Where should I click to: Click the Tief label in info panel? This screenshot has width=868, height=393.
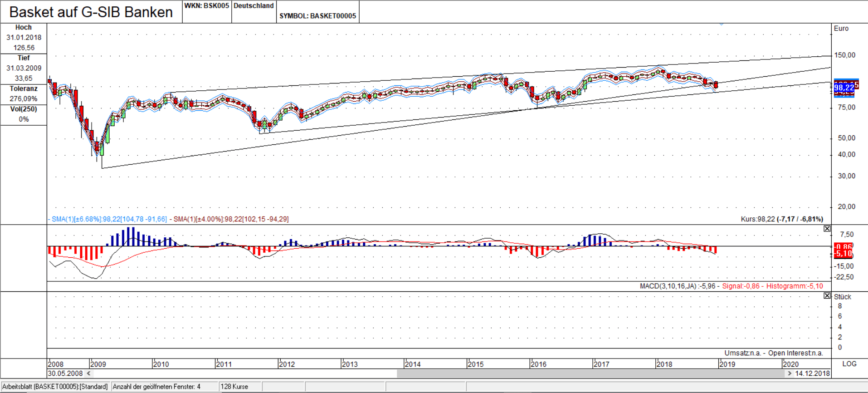pos(24,58)
